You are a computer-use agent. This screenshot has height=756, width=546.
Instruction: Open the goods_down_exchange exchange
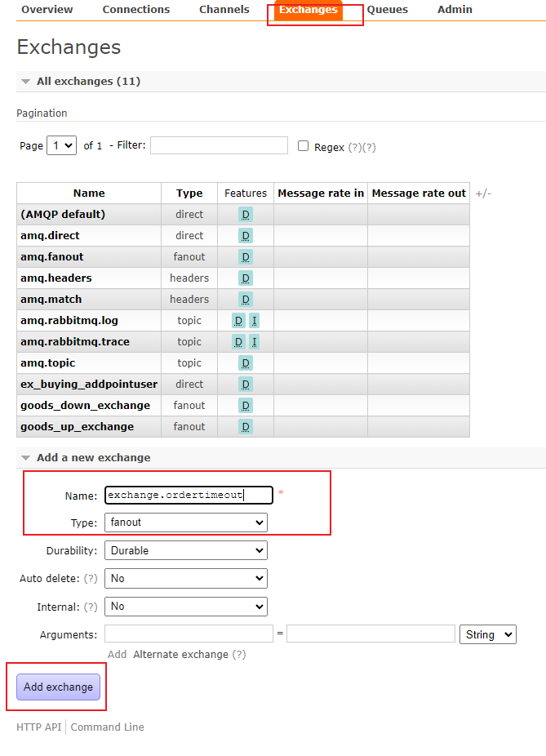[86, 405]
